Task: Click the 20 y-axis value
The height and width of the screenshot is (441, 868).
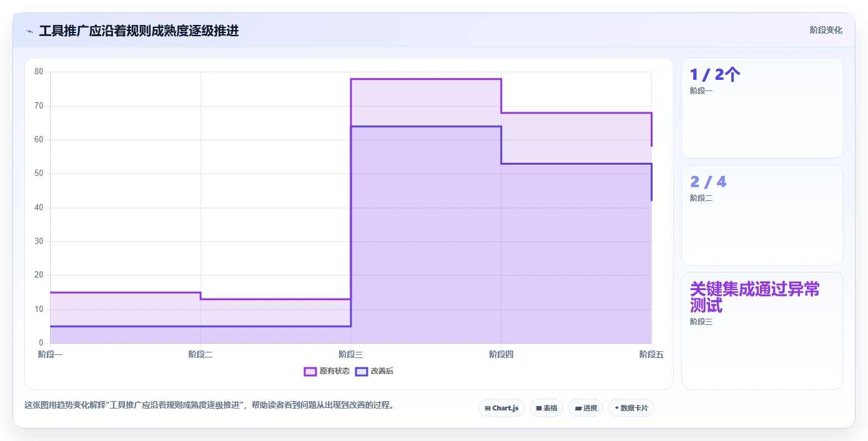Action: [39, 275]
